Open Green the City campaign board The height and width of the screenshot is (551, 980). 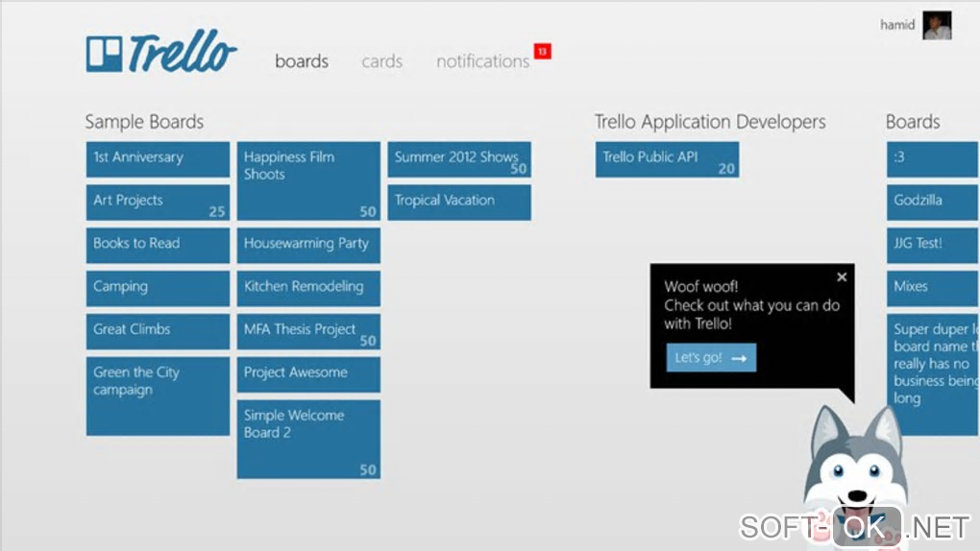pyautogui.click(x=158, y=396)
